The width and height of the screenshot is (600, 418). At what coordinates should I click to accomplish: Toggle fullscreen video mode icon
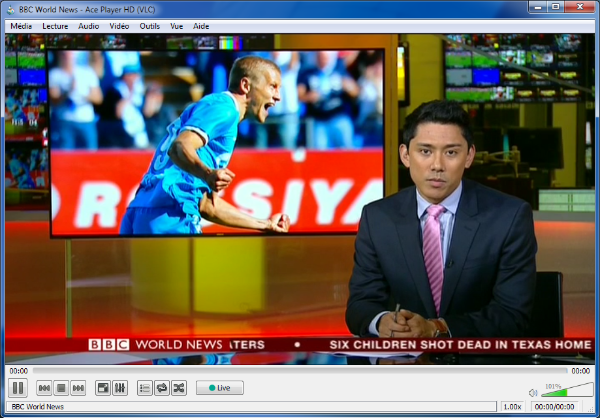coord(103,388)
